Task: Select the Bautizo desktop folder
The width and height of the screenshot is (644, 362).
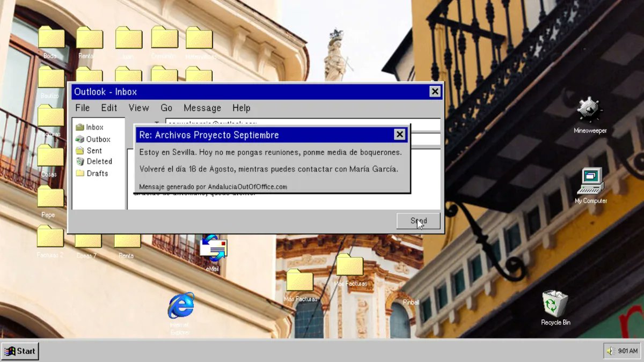Action: [51, 82]
